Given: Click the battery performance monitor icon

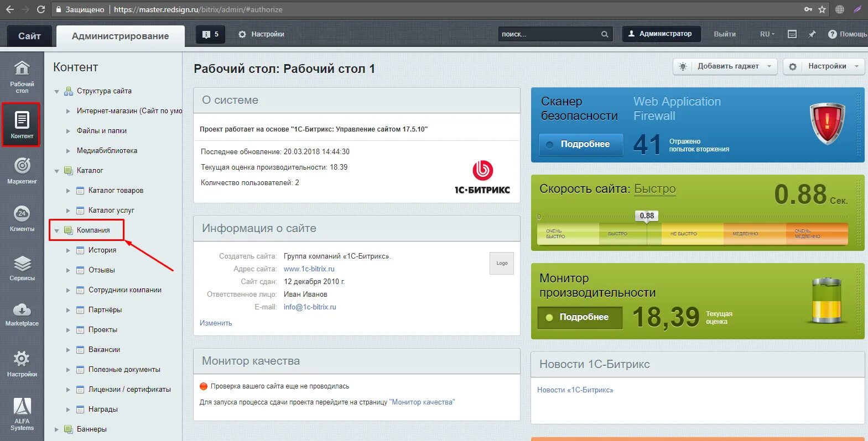Looking at the screenshot, I should [x=827, y=301].
